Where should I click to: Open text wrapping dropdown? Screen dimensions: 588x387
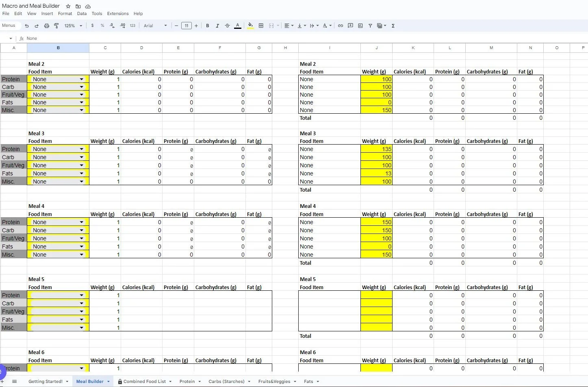314,26
